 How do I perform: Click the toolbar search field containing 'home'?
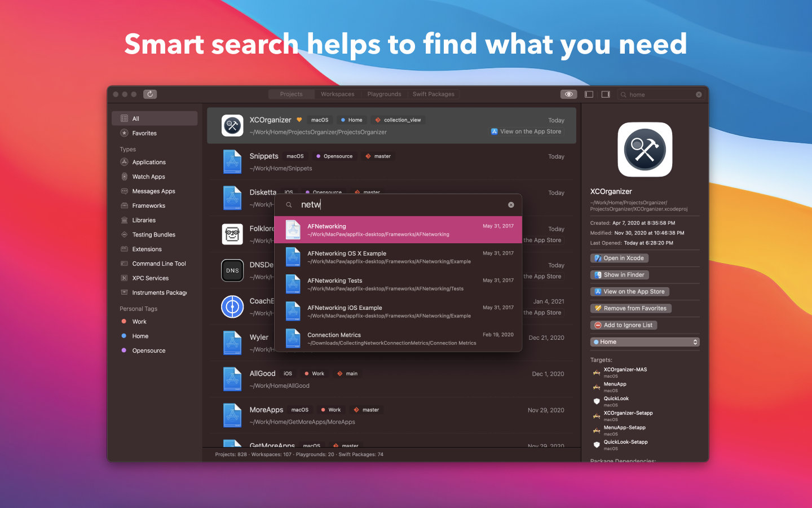point(661,95)
